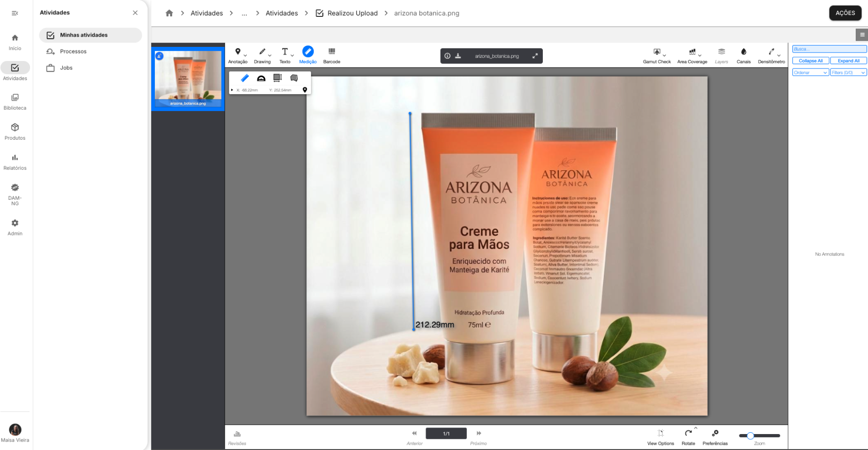
Task: Open Processos in the Atividades panel
Action: (x=91, y=52)
